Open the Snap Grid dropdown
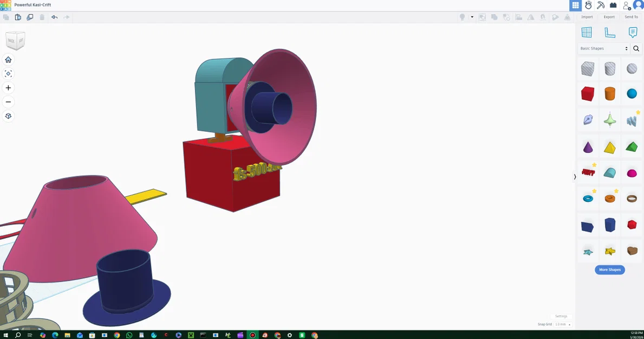 coord(563,324)
